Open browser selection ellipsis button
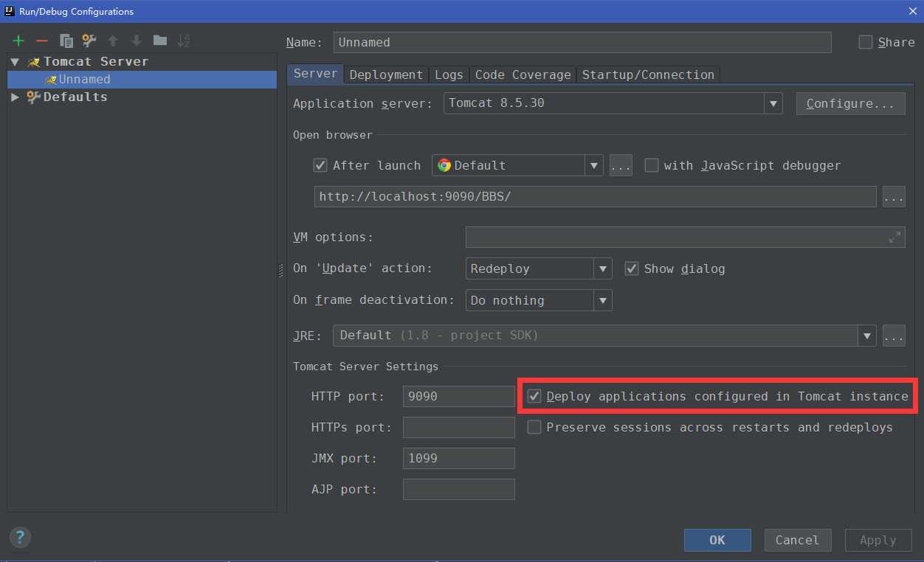924x562 pixels. 621,165
